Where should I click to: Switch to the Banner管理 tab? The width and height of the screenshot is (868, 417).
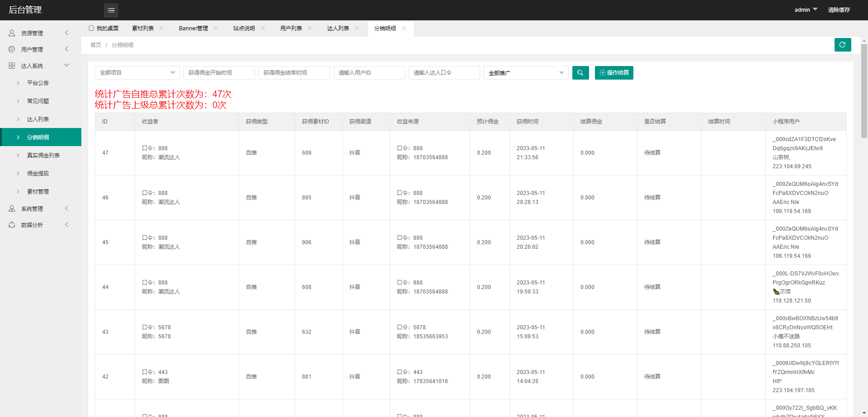tap(193, 28)
